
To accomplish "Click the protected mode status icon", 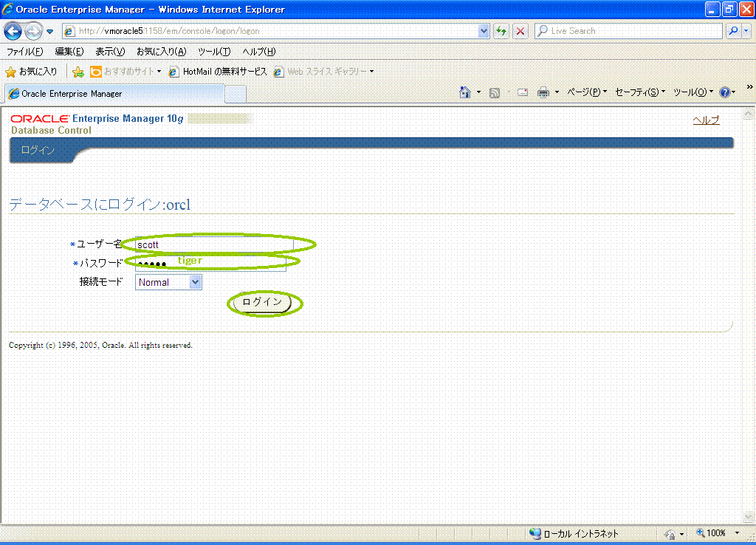I will [670, 534].
